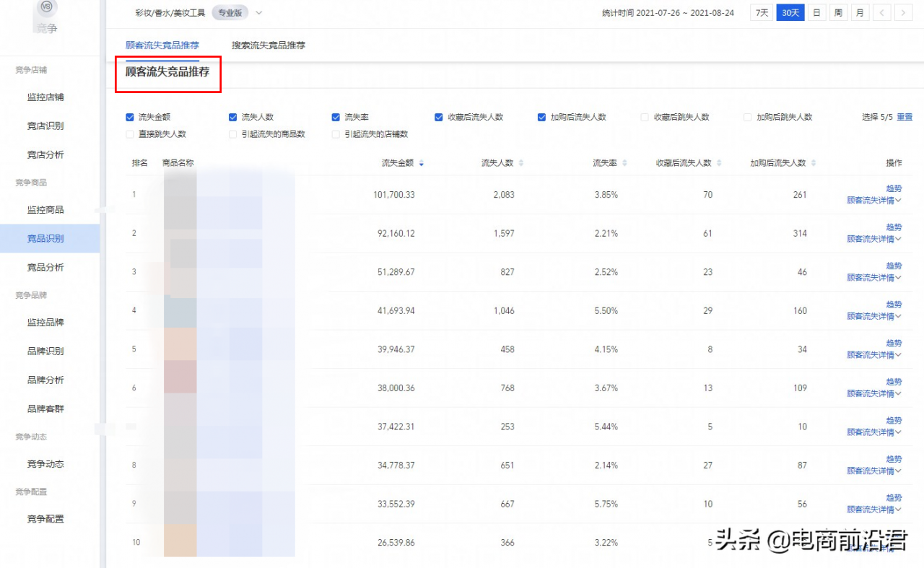Click the 专业版 badge
Screen dimensions: 924x568
(x=230, y=12)
